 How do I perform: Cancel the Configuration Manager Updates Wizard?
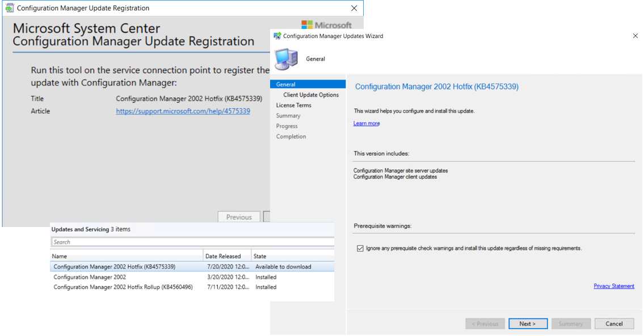click(x=614, y=323)
